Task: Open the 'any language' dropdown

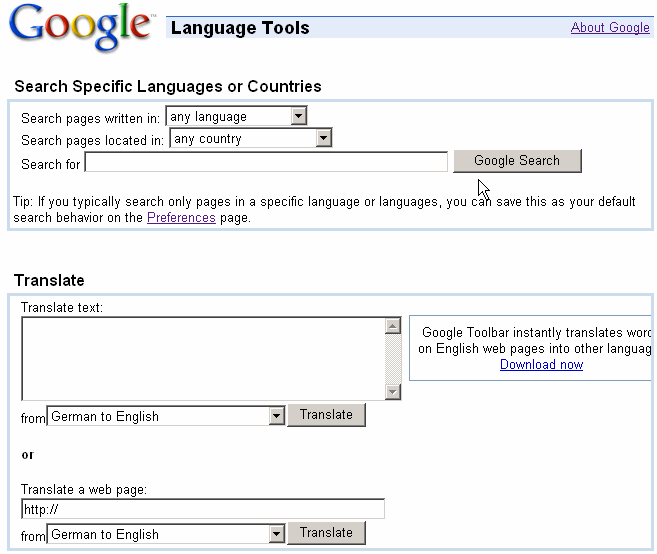Action: 237,116
